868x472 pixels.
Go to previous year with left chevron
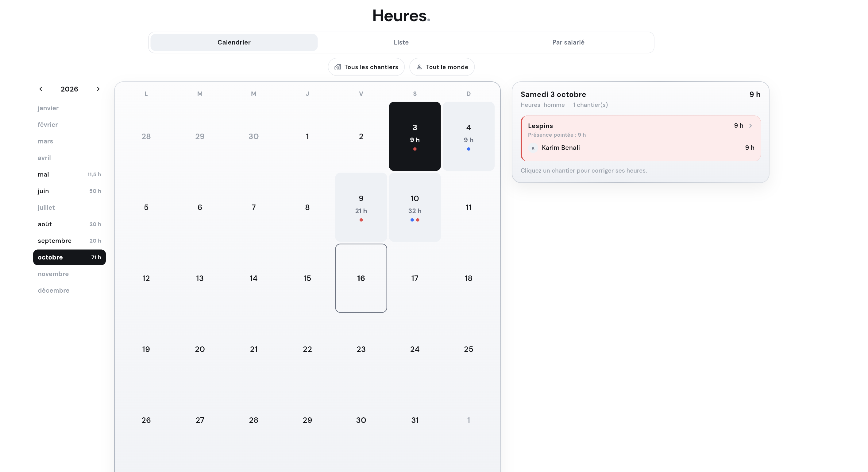[x=41, y=89]
